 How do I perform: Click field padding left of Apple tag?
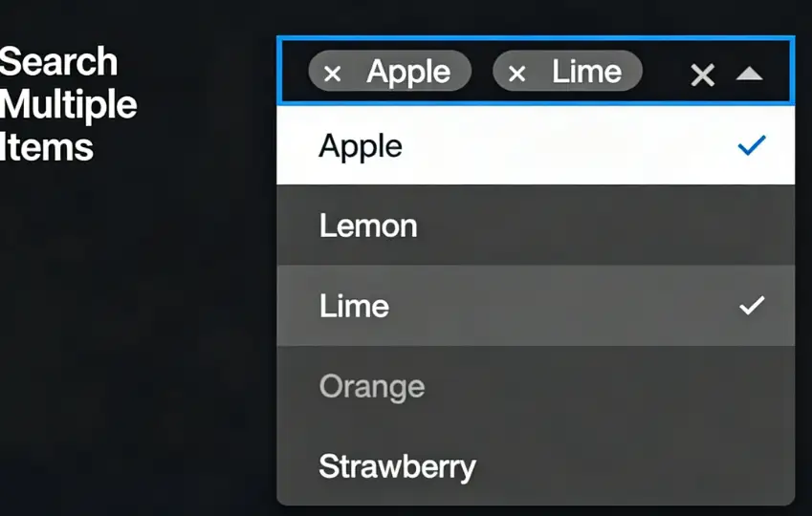click(x=294, y=72)
